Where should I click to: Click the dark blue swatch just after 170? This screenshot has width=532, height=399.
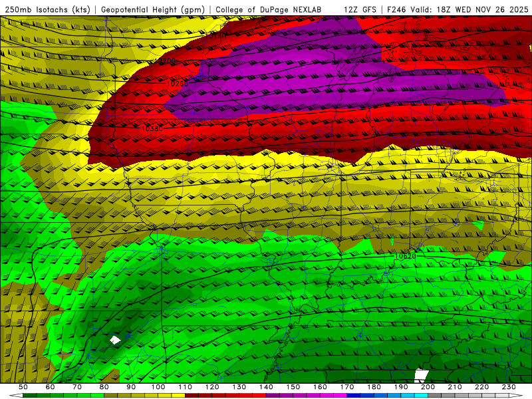(x=354, y=396)
